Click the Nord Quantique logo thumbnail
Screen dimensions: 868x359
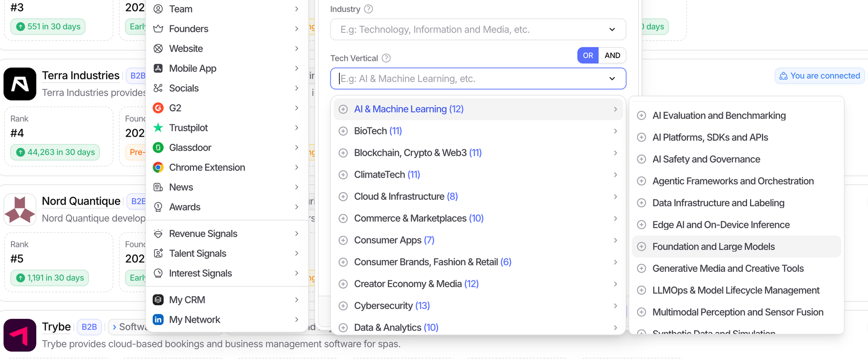pyautogui.click(x=20, y=209)
